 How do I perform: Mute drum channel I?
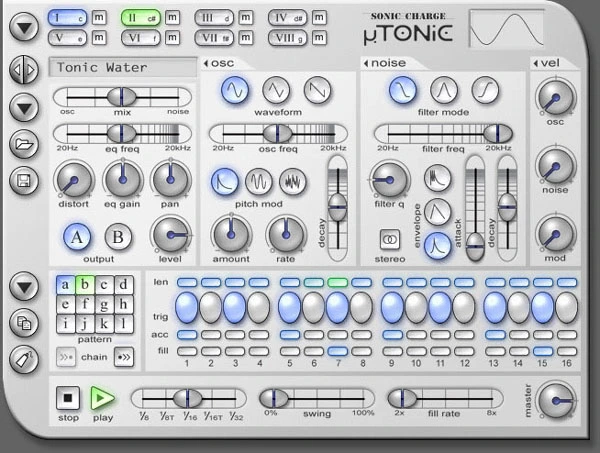click(x=98, y=18)
